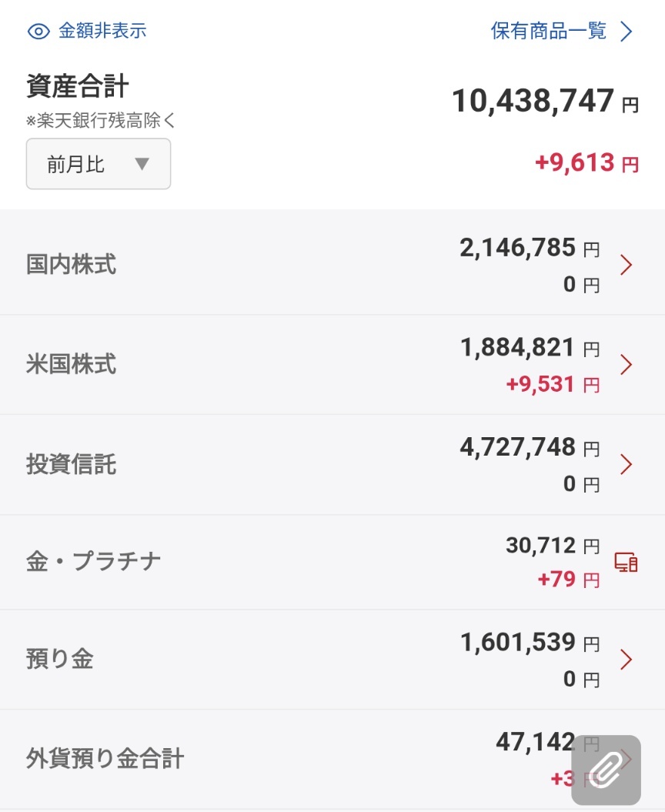Click the chevron beside 保有商品一覧
Screen dimensions: 665x812
(627, 32)
